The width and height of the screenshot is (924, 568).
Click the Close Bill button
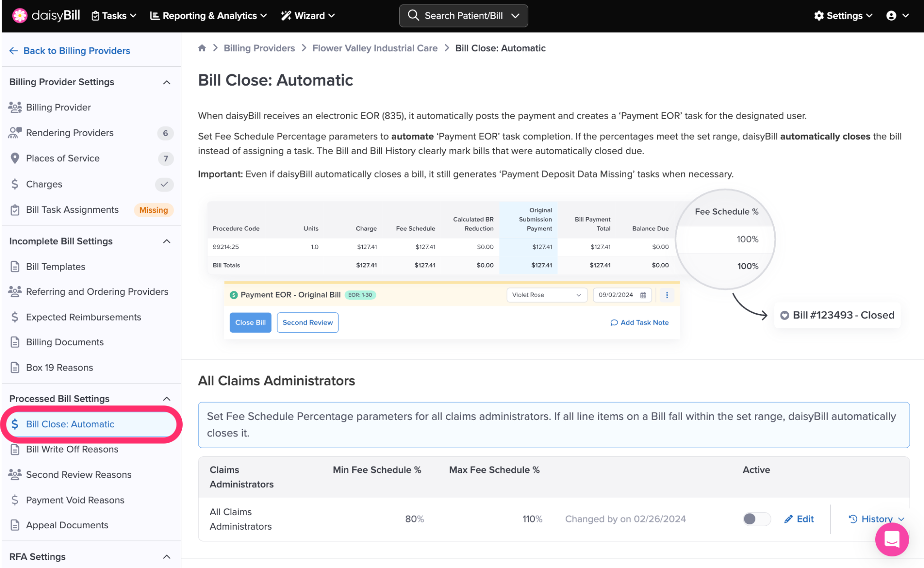coord(250,322)
